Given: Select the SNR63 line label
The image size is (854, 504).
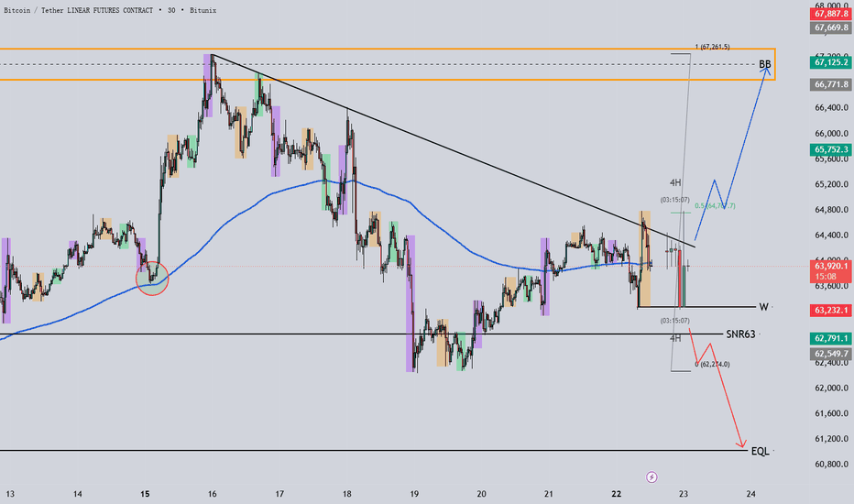Looking at the screenshot, I should [740, 334].
